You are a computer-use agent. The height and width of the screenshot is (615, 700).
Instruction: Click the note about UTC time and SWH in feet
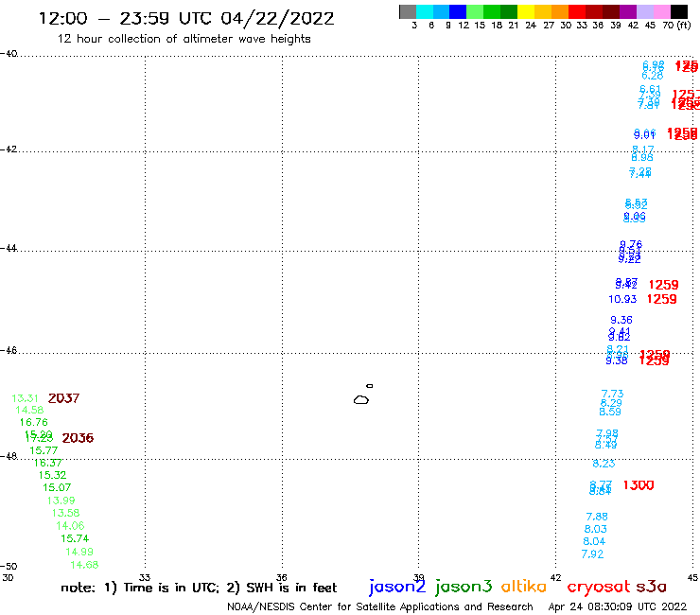(x=199, y=588)
